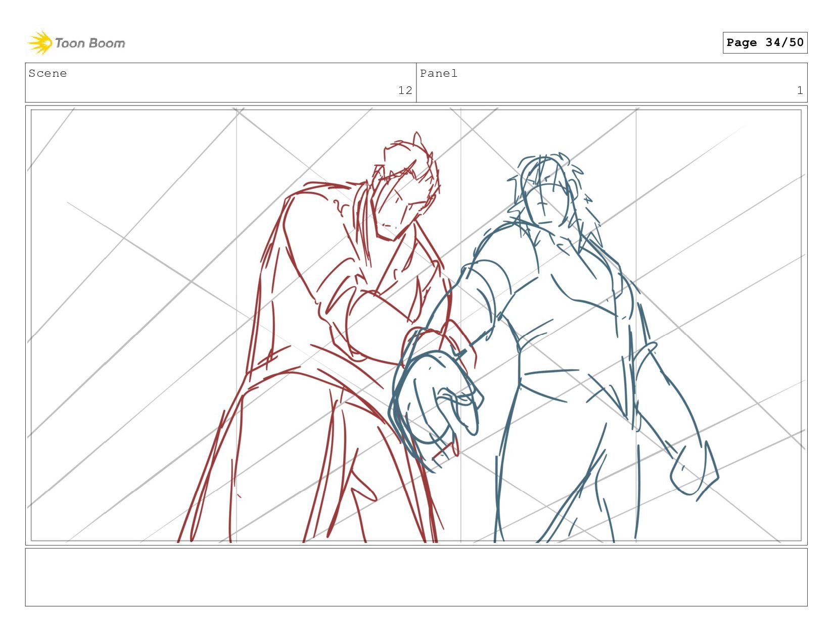Select the panel number 1
Viewport: 834px width, 644px height.
[x=800, y=90]
